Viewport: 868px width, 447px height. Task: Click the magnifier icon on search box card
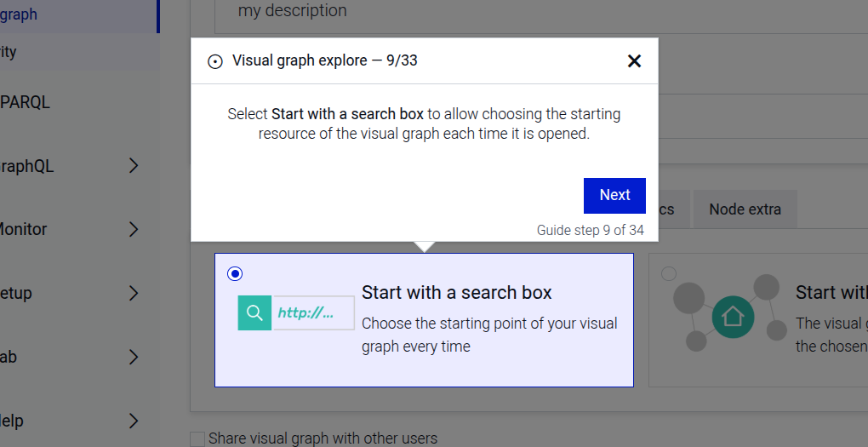pos(254,312)
